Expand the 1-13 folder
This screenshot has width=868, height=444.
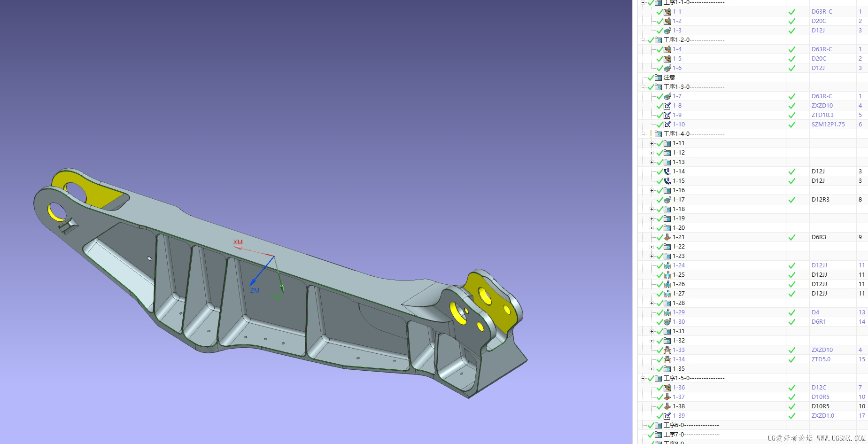coord(651,162)
